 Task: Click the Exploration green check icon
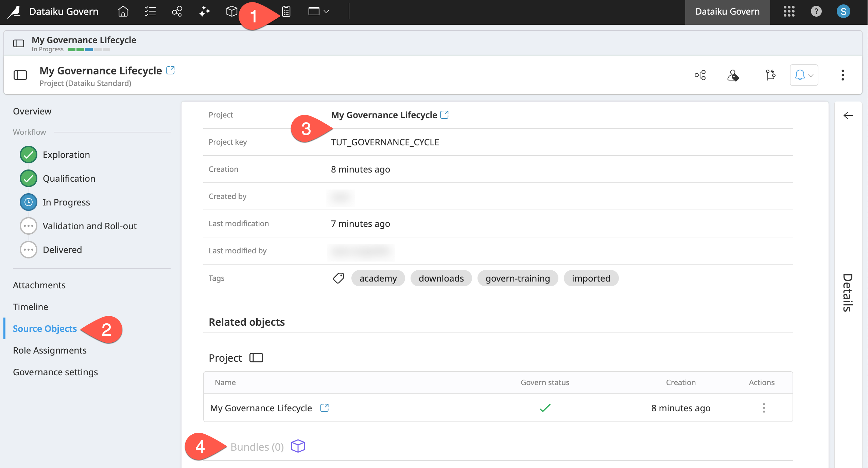29,155
